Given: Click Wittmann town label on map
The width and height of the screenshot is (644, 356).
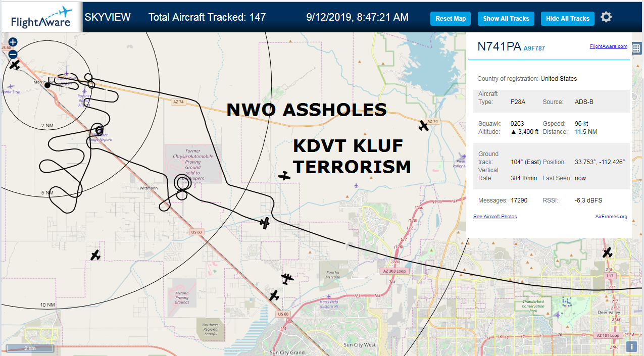Looking at the screenshot, I should [150, 188].
